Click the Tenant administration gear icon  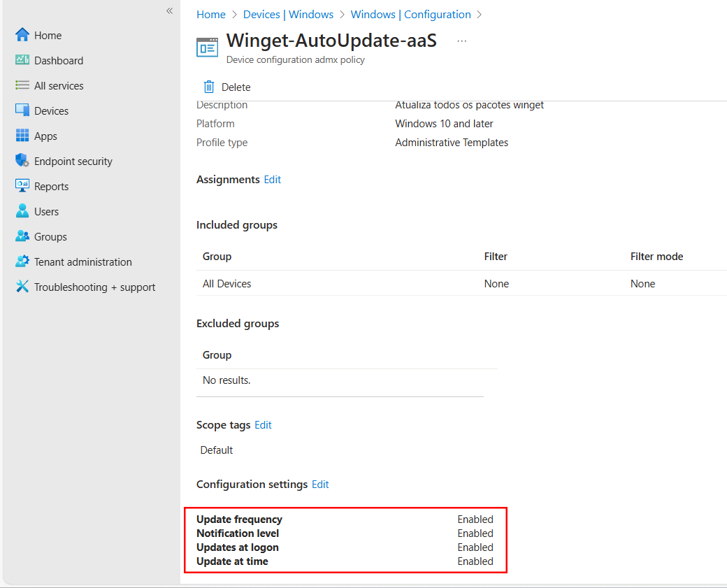22,261
